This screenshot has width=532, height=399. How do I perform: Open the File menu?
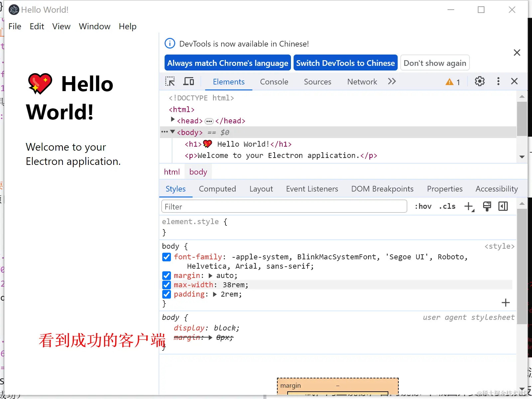coord(15,26)
